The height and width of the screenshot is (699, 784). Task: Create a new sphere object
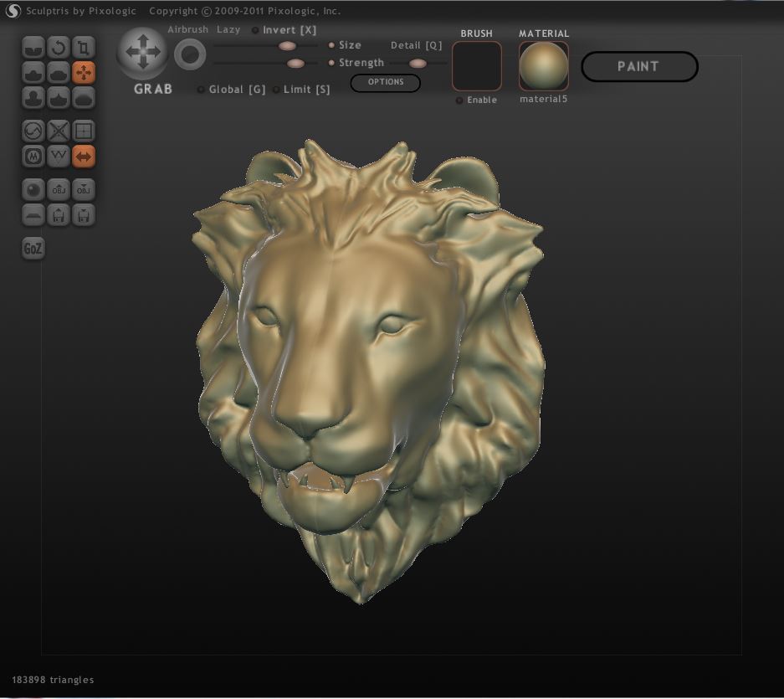(33, 190)
